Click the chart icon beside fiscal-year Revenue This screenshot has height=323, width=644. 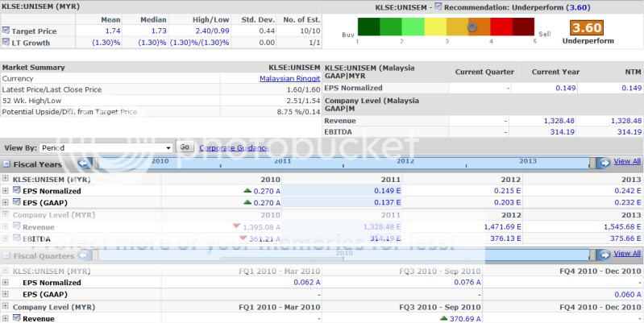tap(16, 227)
